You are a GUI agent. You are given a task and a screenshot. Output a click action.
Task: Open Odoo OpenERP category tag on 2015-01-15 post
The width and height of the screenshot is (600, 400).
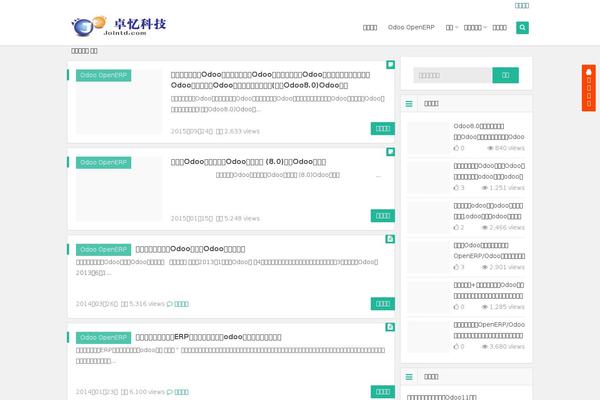[x=103, y=163]
